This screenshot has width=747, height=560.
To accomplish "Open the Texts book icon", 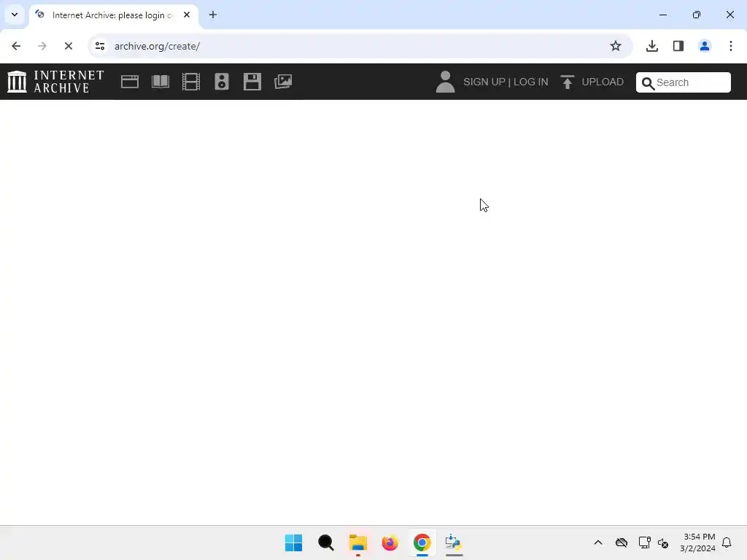I will [x=160, y=82].
